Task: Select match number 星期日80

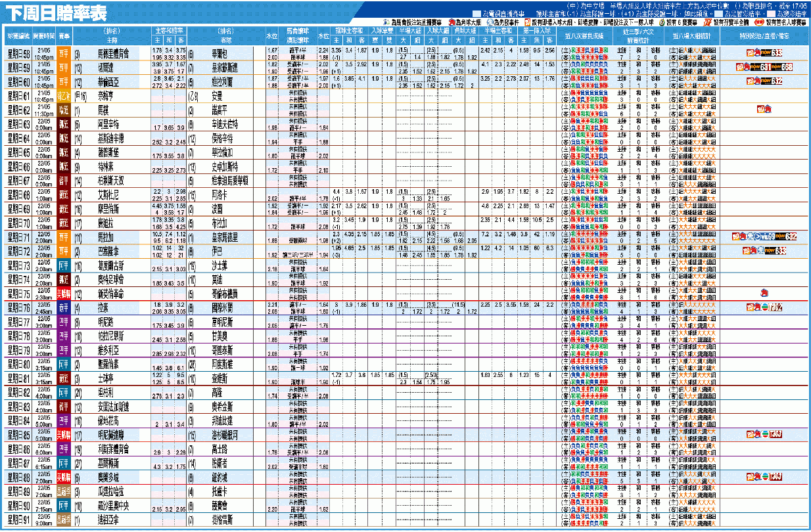Action: coord(18,364)
